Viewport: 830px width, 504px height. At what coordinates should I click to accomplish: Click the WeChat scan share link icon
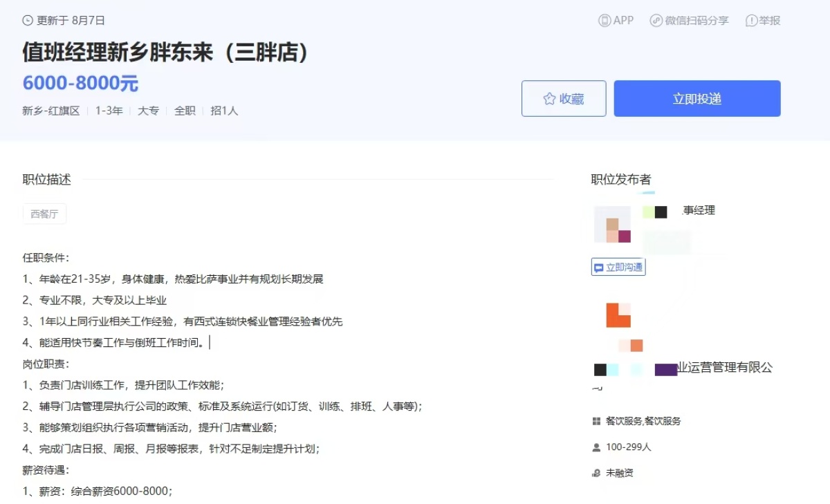pos(656,21)
